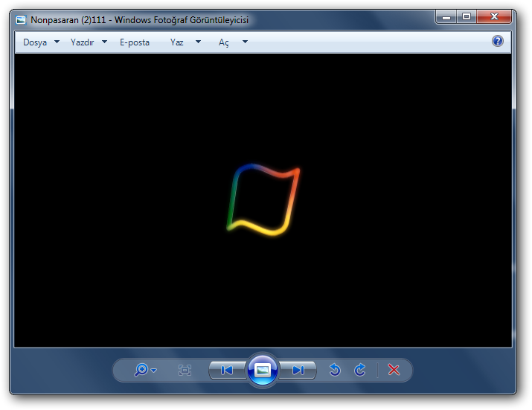Viewport: 532px width, 410px height.
Task: Open the Yazdır menu
Action: 82,42
